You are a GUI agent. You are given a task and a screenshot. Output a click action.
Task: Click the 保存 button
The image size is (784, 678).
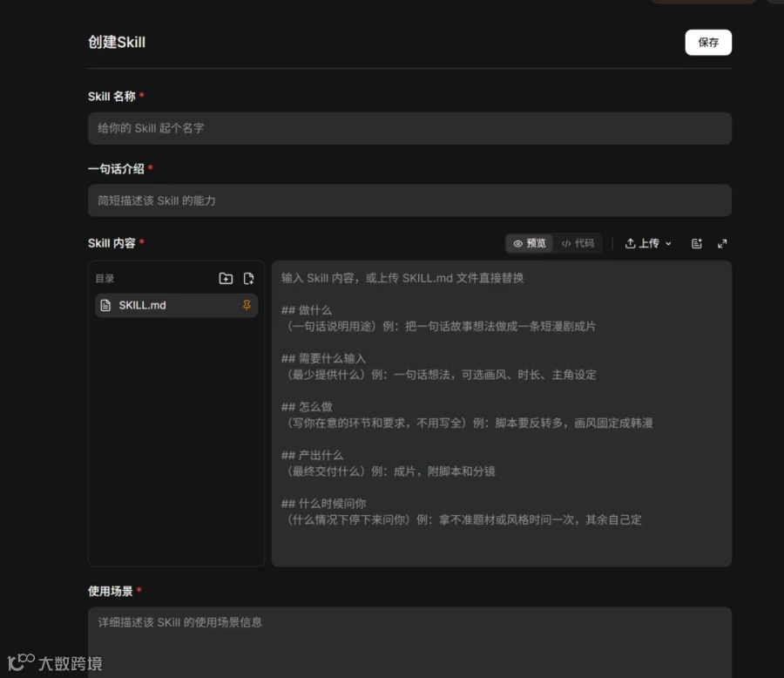[x=708, y=43]
